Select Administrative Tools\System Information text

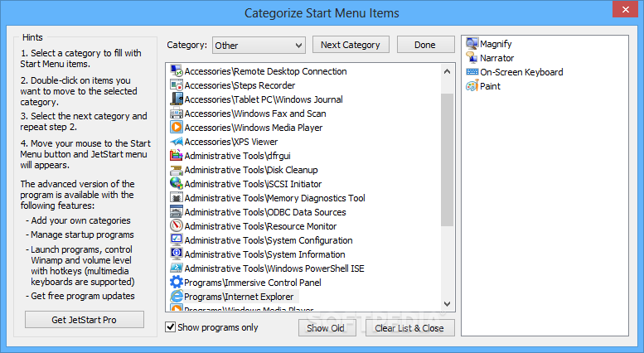point(265,254)
